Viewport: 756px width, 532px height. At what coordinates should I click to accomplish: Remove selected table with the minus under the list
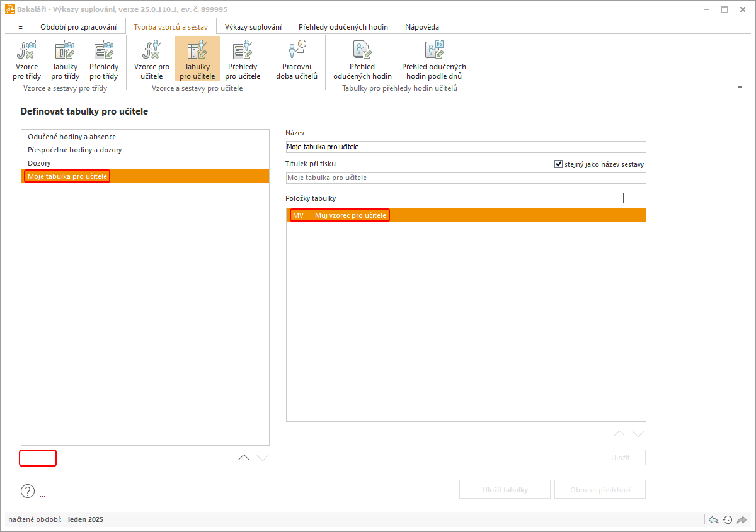click(x=47, y=458)
